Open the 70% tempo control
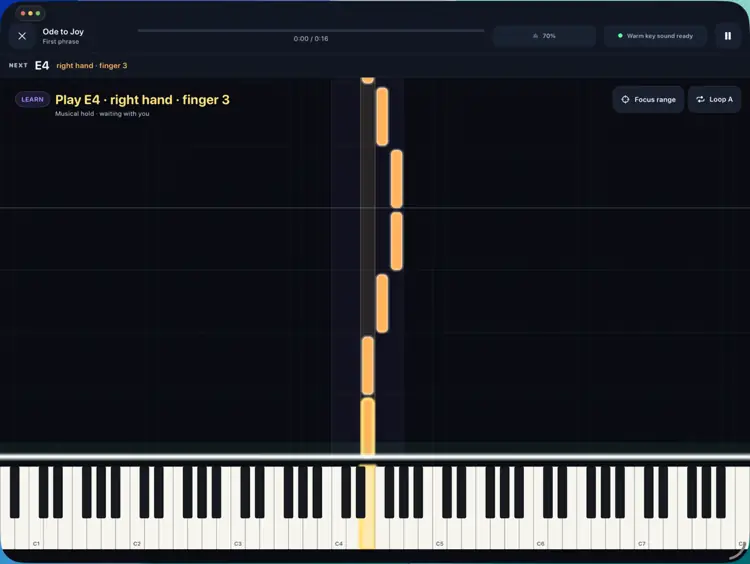 (544, 36)
